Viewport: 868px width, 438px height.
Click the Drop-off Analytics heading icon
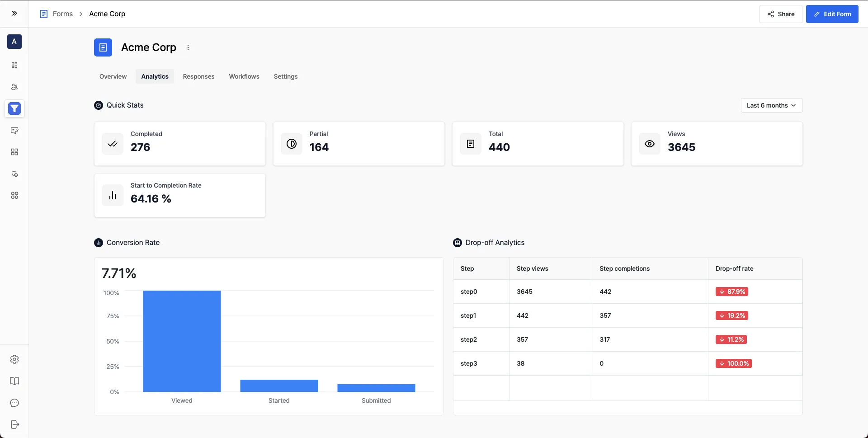pos(458,243)
